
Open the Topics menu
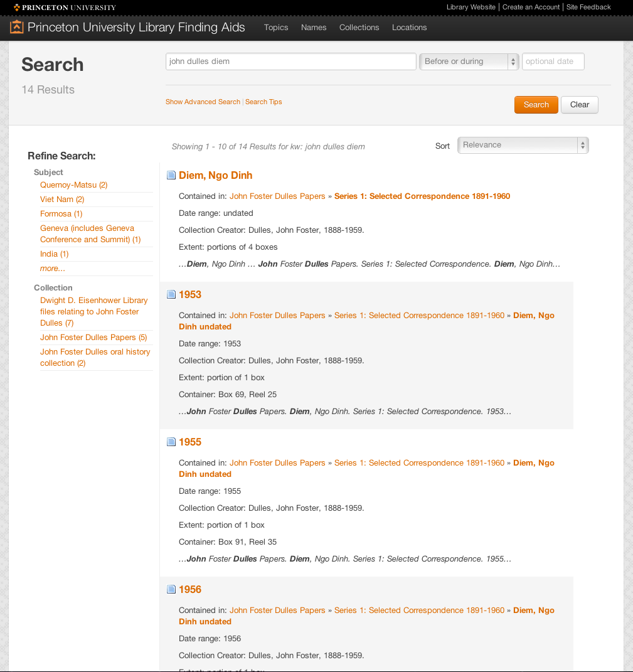(x=276, y=28)
